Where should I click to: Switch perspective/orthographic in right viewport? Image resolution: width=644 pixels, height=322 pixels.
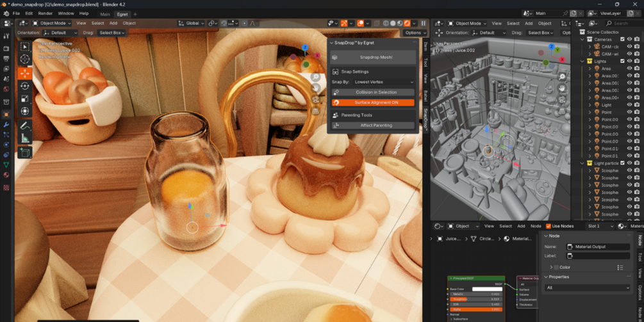click(x=562, y=110)
